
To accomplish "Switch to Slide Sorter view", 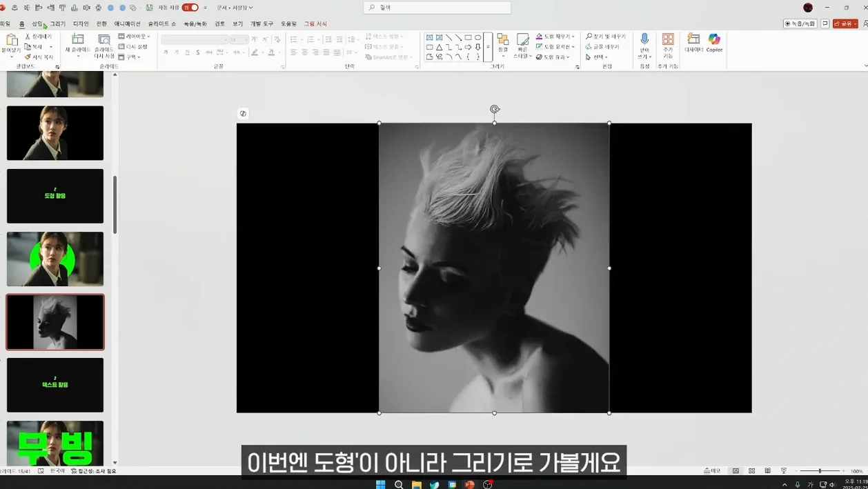I will (751, 471).
